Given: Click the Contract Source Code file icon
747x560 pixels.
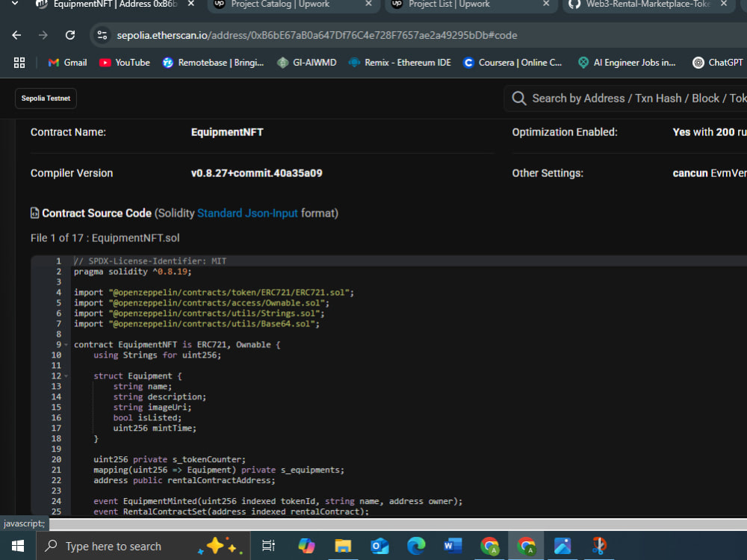Looking at the screenshot, I should 35,213.
